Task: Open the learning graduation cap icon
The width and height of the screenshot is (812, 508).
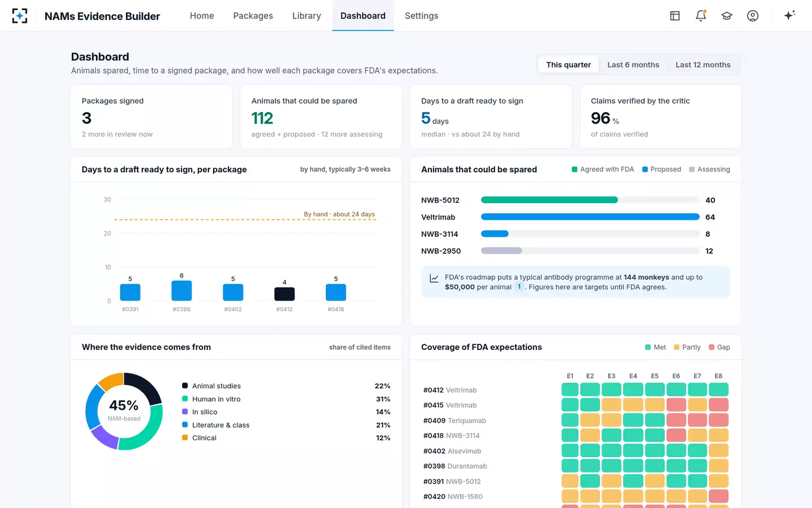Action: coord(727,16)
